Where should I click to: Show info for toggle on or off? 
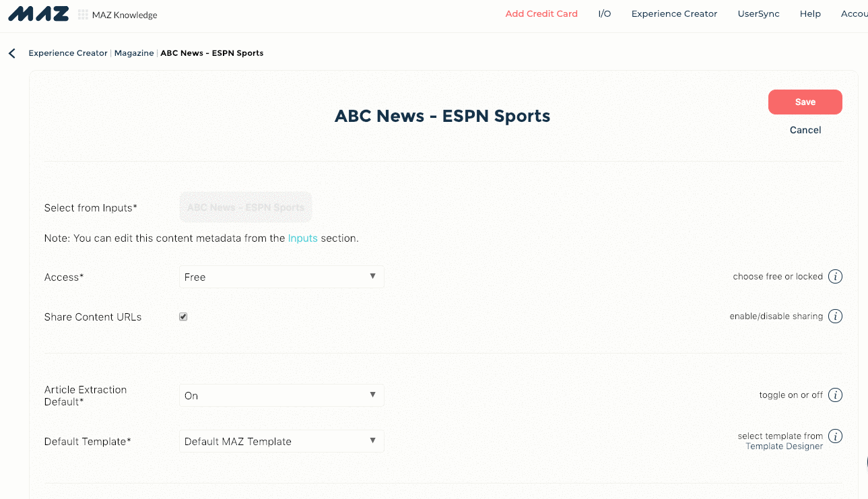835,395
